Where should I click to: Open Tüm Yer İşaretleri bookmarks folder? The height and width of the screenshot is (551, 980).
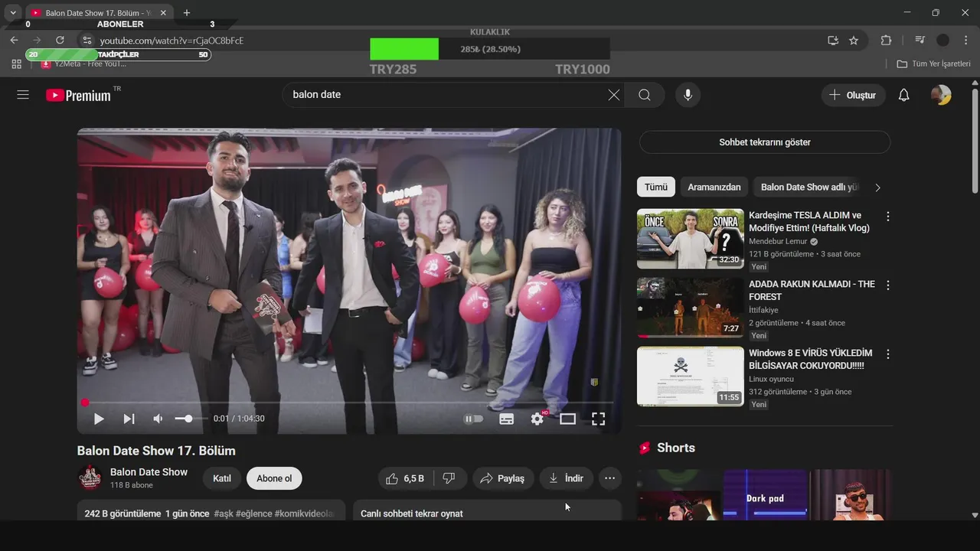(933, 64)
